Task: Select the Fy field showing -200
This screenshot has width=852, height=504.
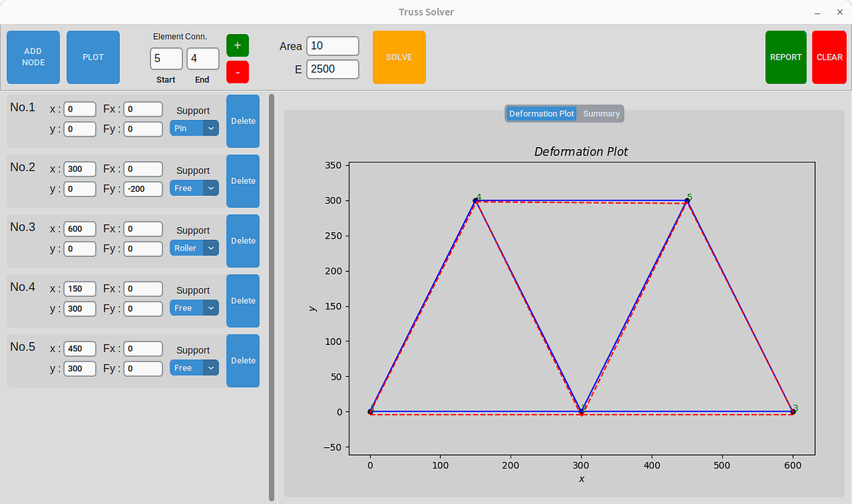Action: pos(142,188)
